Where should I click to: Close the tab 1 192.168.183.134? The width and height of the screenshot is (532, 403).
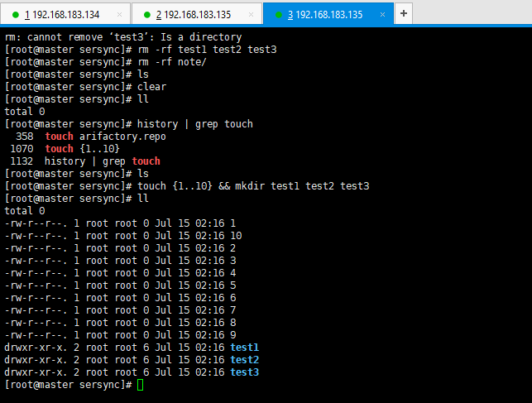[119, 15]
